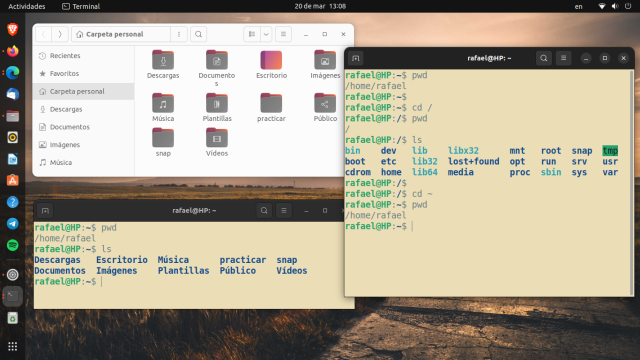Open the volume icon in top bar
The width and height of the screenshot is (640, 360).
click(x=615, y=6)
